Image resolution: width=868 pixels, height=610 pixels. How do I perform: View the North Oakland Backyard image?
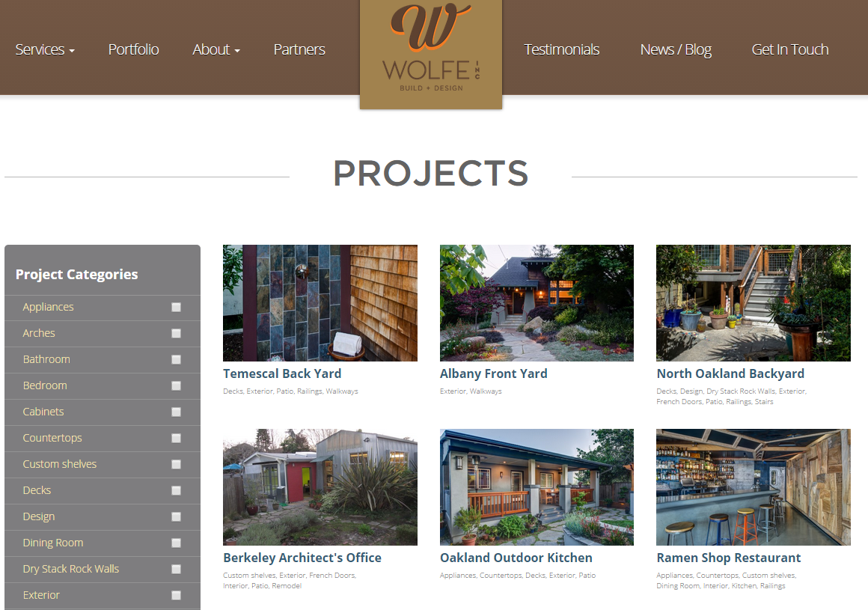click(x=754, y=303)
